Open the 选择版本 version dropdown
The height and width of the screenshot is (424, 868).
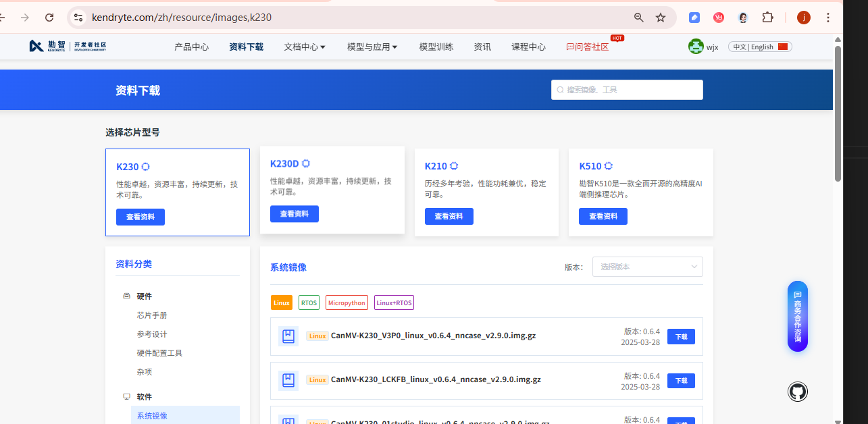tap(647, 267)
